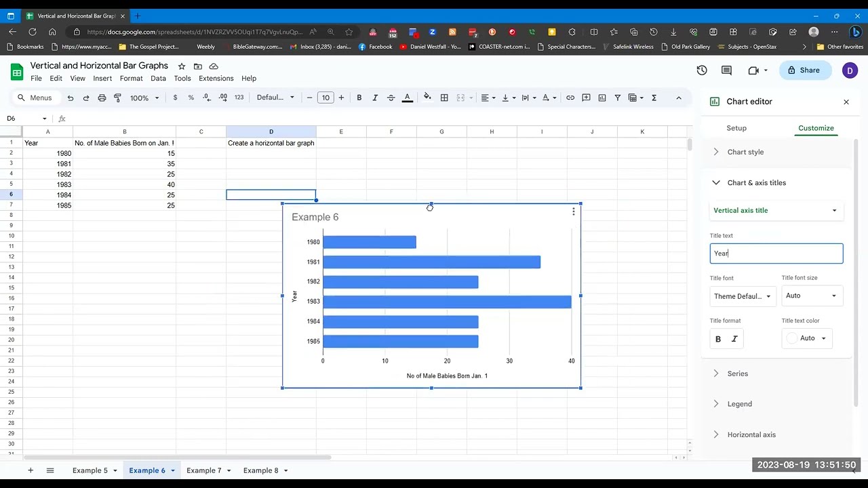Open the zoom 100% dropdown
Image resolution: width=868 pixels, height=488 pixels.
[144, 98]
